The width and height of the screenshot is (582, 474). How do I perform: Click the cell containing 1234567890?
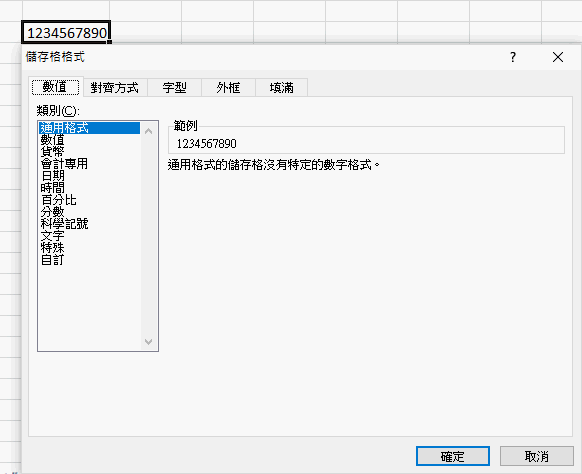click(66, 33)
